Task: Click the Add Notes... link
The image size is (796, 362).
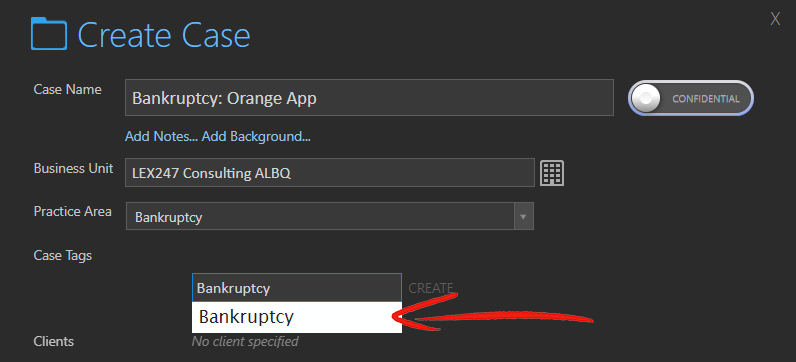Action: click(162, 137)
